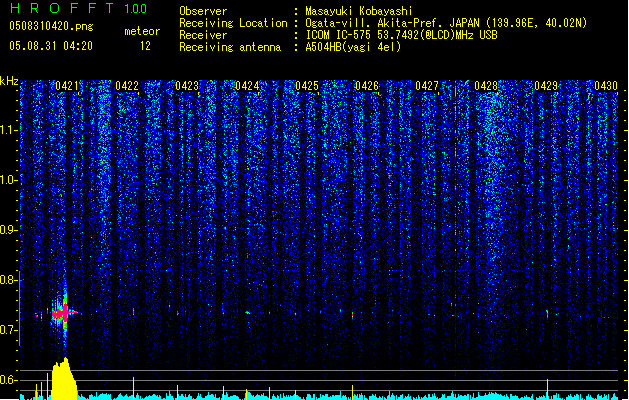629x400 pixels.
Task: Click the 0.8 kHz axis label
Action: 7,280
